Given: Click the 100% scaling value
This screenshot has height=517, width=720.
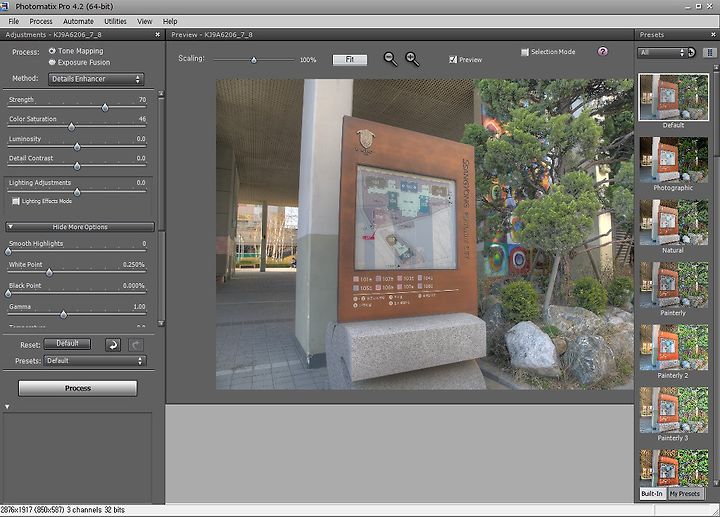Looking at the screenshot, I should (308, 60).
